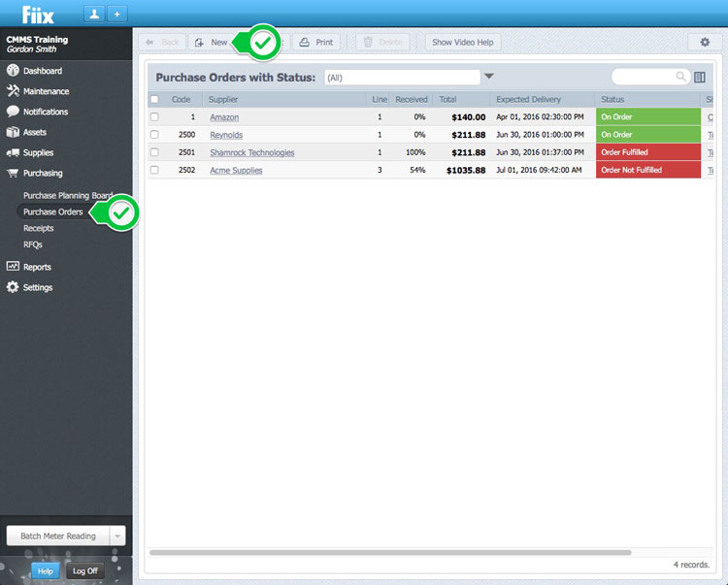Click the Notifications speech bubble icon
The height and width of the screenshot is (585, 728).
coord(13,112)
